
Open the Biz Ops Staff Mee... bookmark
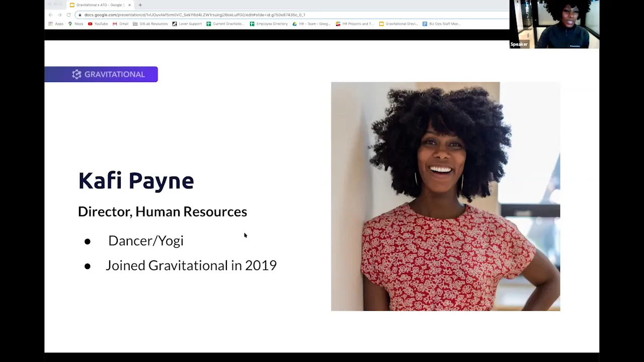pyautogui.click(x=441, y=24)
